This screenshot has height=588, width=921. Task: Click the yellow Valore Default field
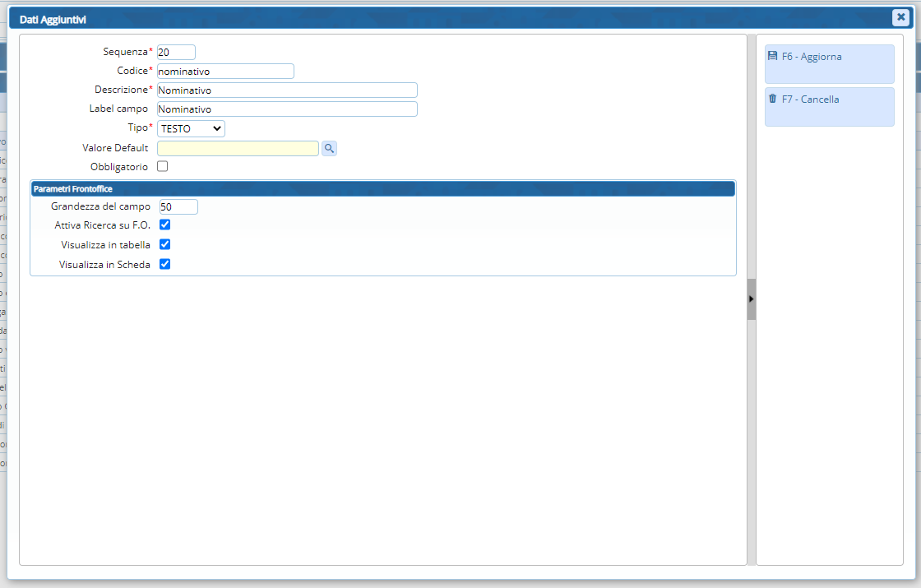point(238,148)
